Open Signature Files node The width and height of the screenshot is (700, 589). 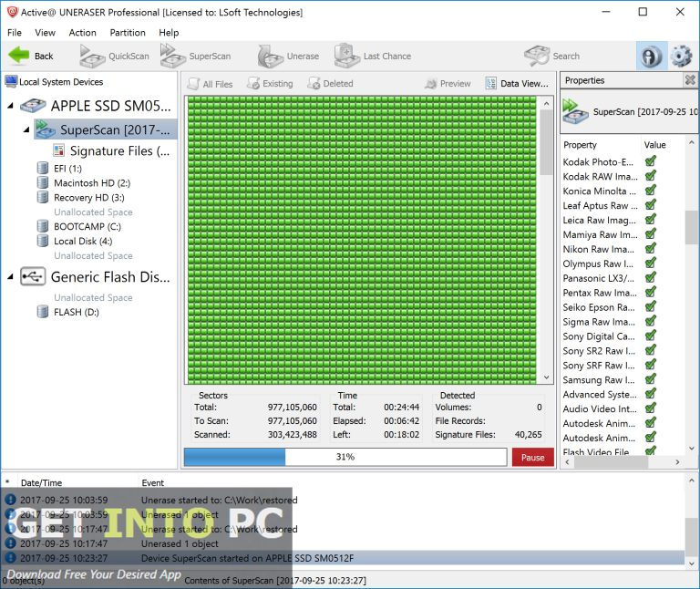click(x=111, y=151)
